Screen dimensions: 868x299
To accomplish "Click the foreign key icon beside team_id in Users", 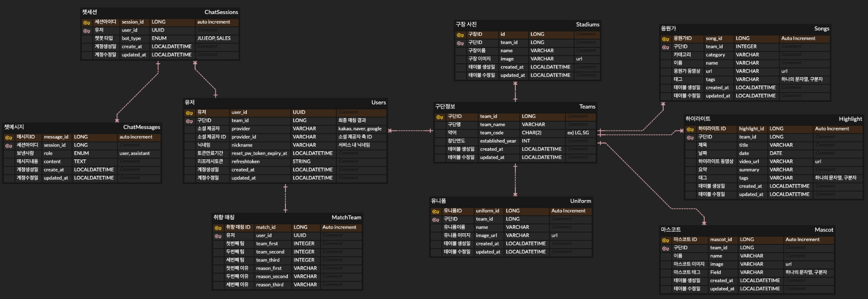I will [x=189, y=121].
